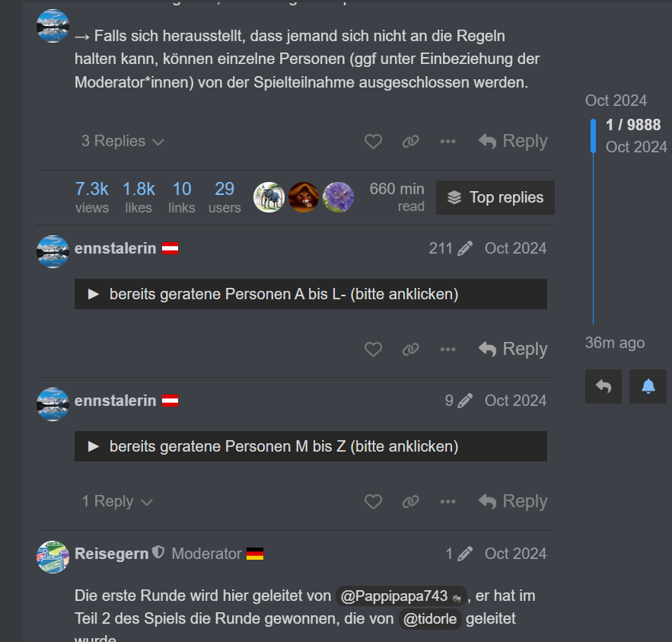672x642 pixels.
Task: Open @Pappipapa743 mention link
Action: (401, 596)
